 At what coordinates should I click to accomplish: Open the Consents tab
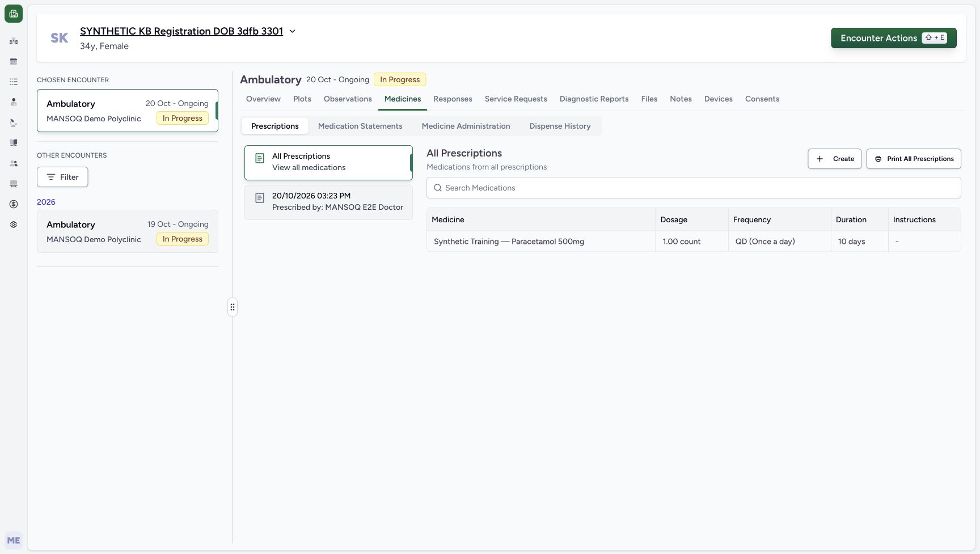pyautogui.click(x=762, y=99)
